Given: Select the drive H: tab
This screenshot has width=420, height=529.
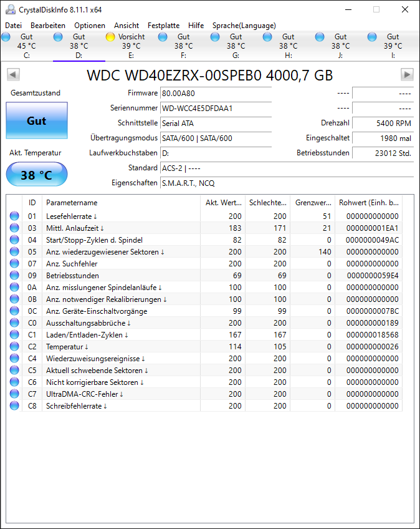Looking at the screenshot, I should coord(288,46).
